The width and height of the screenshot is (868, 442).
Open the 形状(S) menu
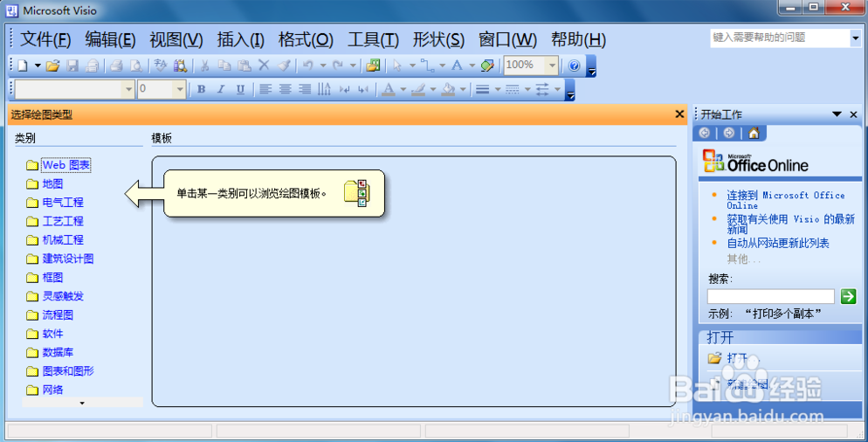coord(438,39)
